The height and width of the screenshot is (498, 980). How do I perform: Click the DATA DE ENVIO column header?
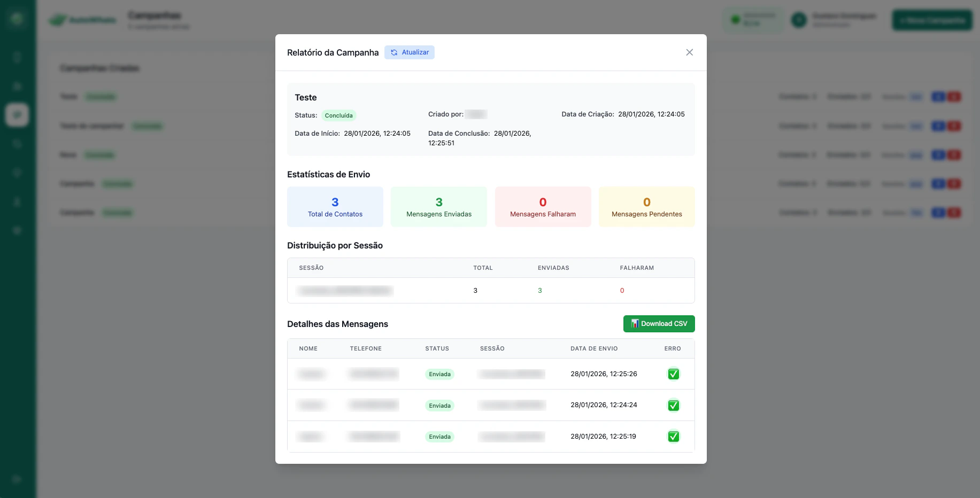pyautogui.click(x=594, y=348)
